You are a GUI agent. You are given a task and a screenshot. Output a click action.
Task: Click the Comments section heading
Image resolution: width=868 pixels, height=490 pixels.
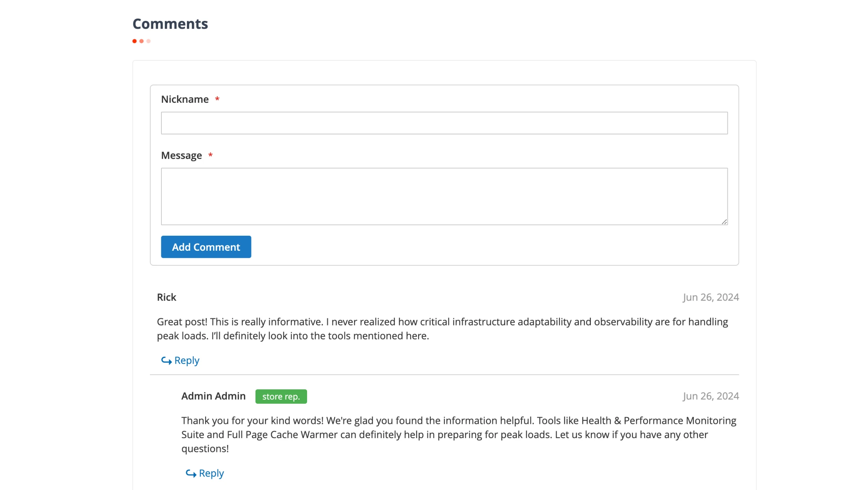coord(170,24)
